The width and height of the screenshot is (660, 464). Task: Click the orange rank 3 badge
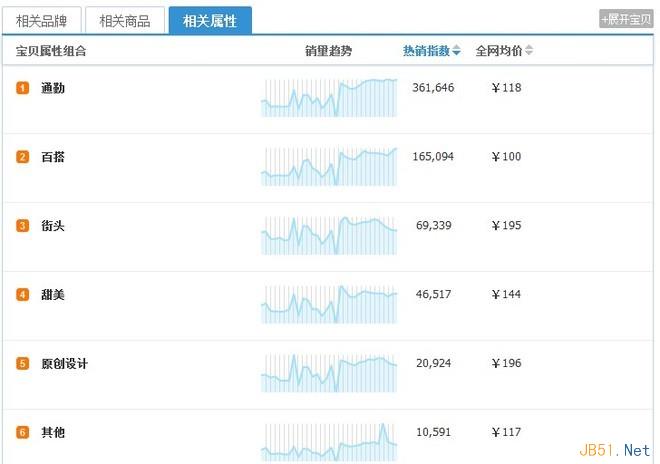point(23,226)
